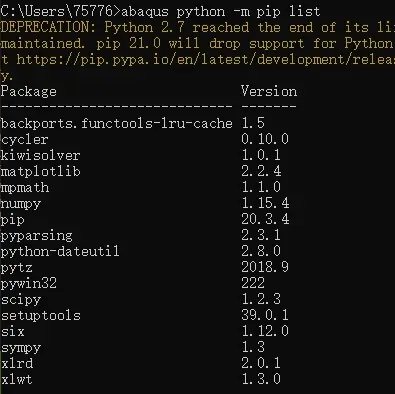
Task: Select the backports.functools-lru-cache package name
Action: point(117,123)
